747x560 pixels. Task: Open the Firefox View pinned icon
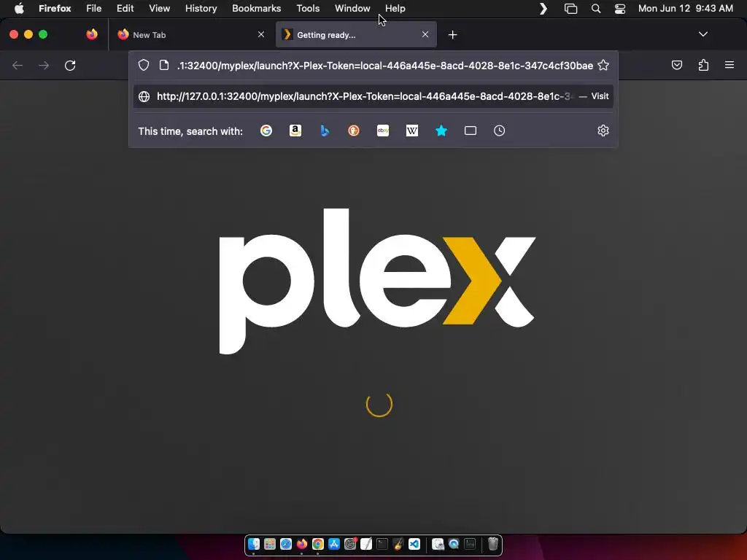click(x=92, y=34)
